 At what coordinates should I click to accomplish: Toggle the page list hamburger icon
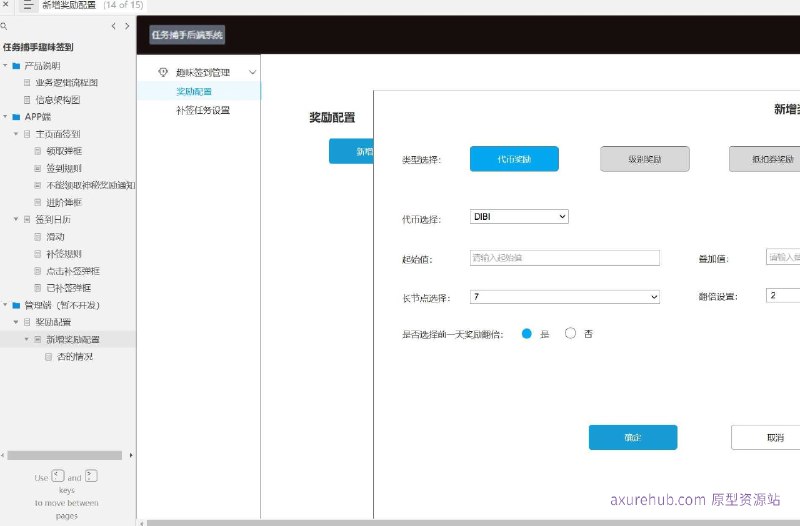pos(28,5)
